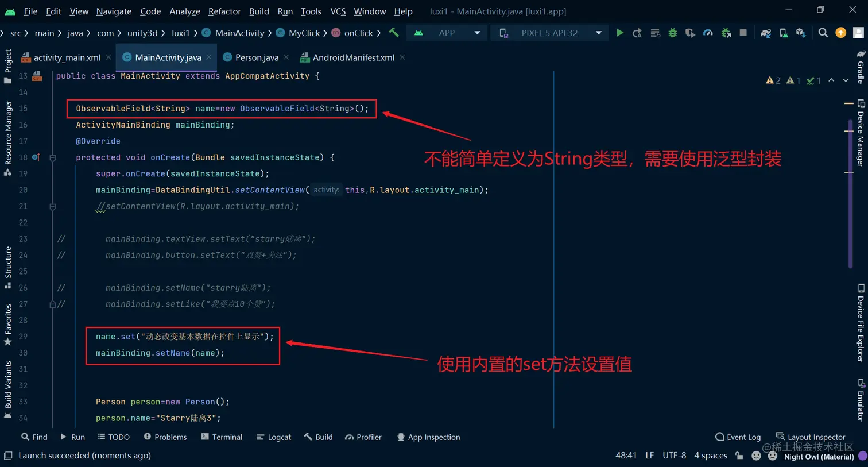Screen dimensions: 868x467
Task: Click the Android Studio logo icon
Action: tap(10, 11)
